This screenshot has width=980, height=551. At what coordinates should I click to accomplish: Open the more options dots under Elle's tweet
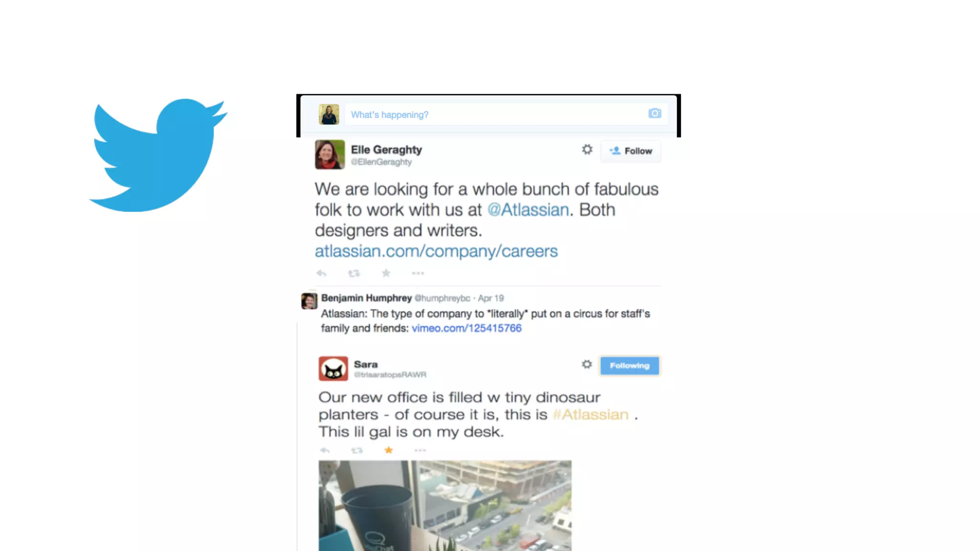pos(418,274)
